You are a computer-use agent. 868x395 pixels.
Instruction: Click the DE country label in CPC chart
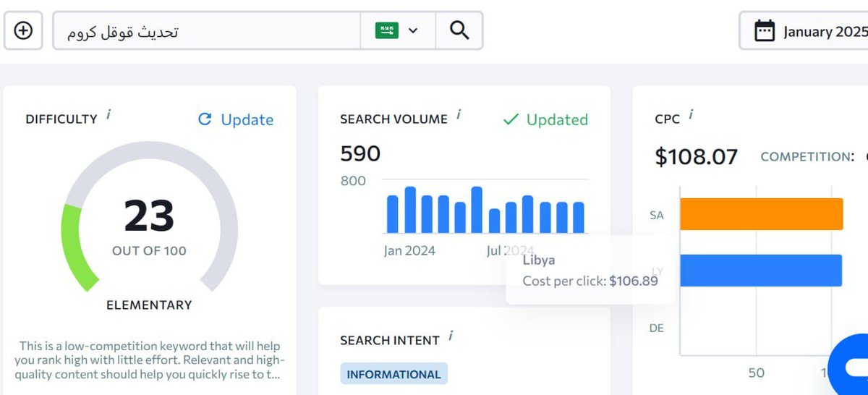pos(656,328)
